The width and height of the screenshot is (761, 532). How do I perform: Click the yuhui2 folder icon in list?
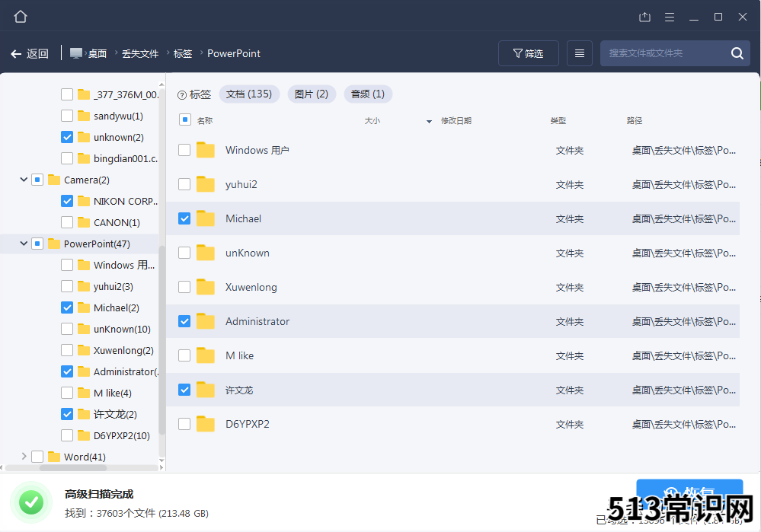pos(206,185)
